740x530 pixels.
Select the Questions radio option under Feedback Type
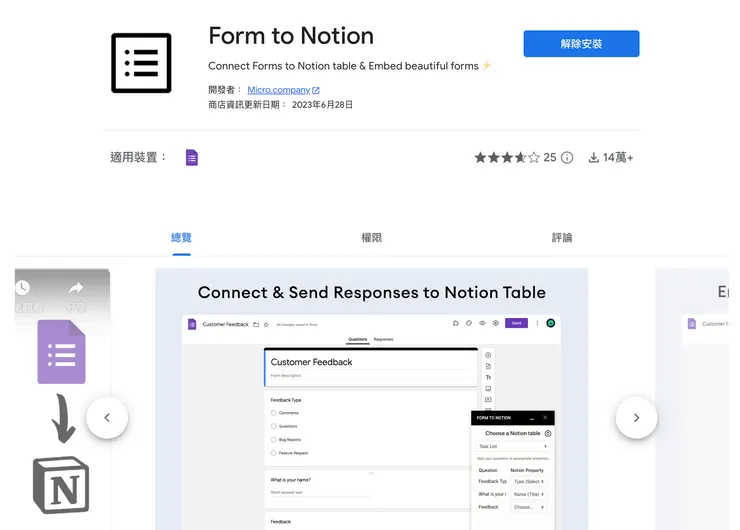pos(274,426)
